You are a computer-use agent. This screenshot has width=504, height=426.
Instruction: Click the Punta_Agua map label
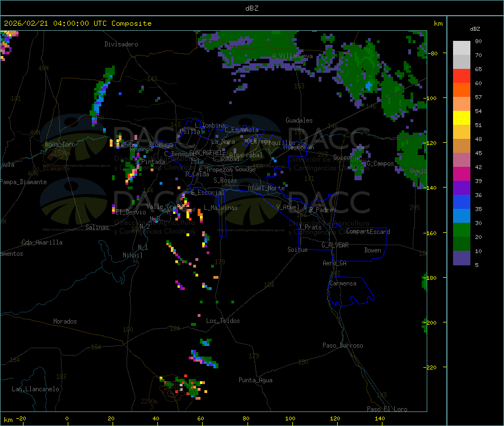255,381
